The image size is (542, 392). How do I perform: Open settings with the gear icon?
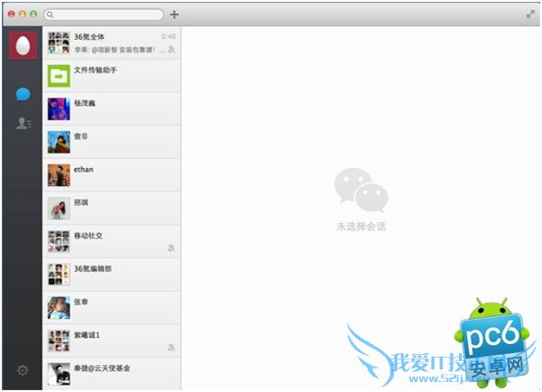point(23,370)
